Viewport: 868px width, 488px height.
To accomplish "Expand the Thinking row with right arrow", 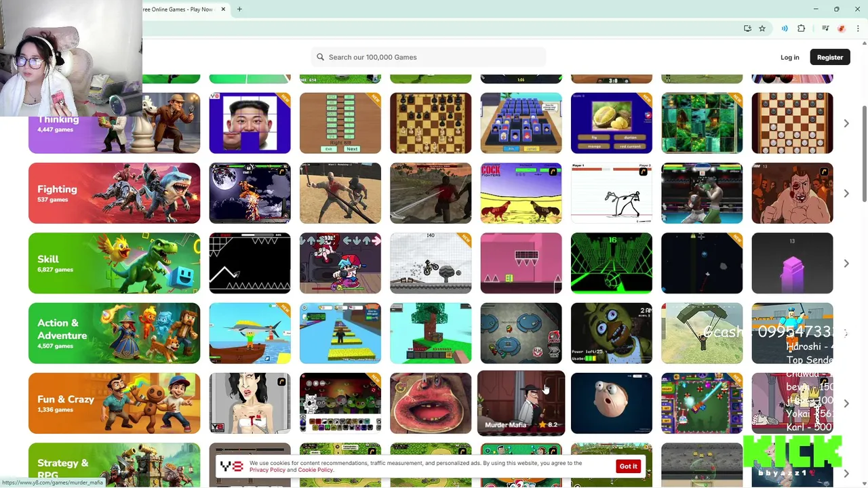I will point(846,123).
